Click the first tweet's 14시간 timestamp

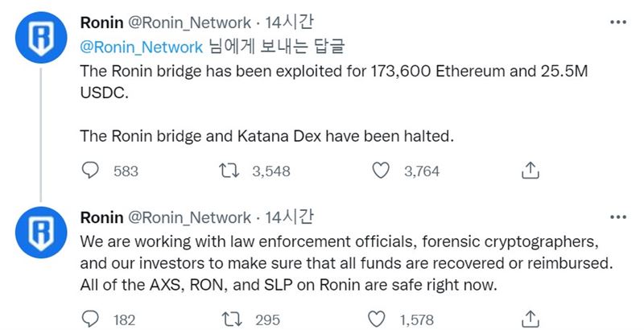click(x=289, y=23)
